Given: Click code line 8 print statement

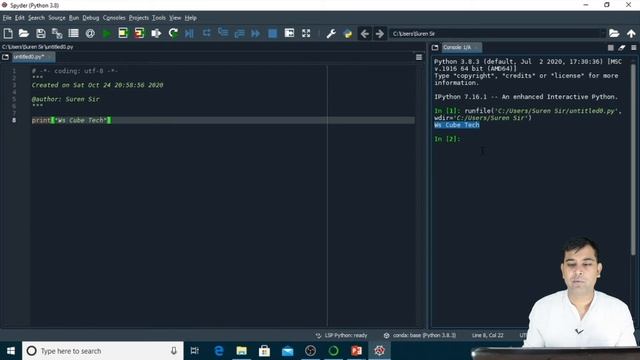Looking at the screenshot, I should coord(71,120).
